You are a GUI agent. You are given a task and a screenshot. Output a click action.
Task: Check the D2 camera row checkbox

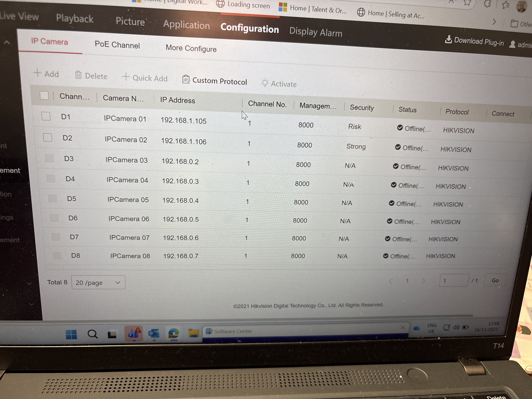(x=48, y=138)
